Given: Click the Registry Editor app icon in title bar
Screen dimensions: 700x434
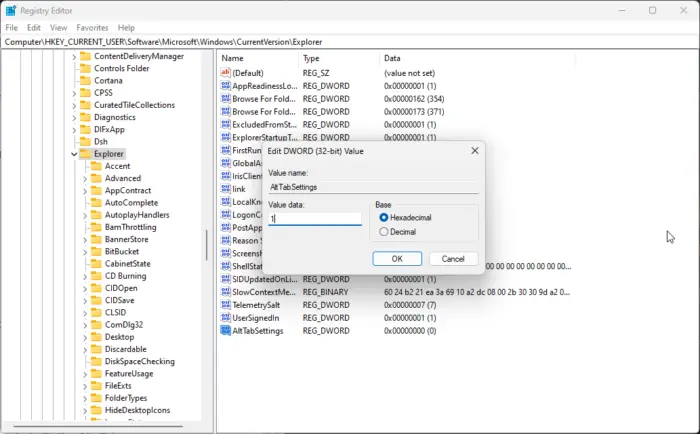Looking at the screenshot, I should click(11, 10).
